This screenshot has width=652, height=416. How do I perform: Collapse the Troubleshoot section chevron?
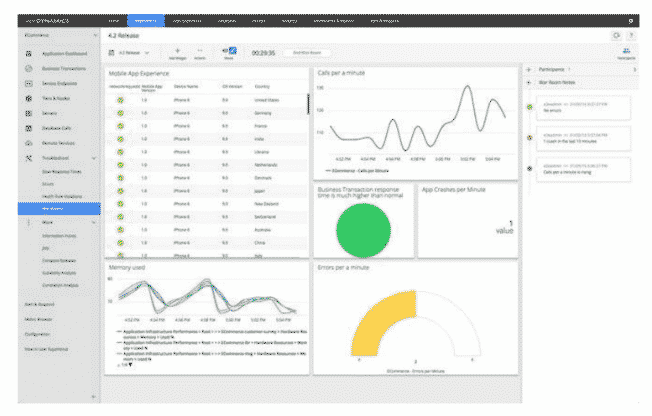(x=94, y=158)
